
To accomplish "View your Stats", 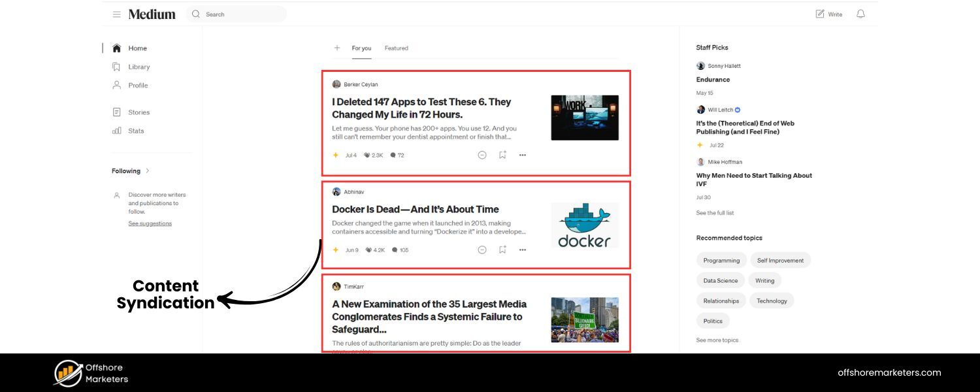I will (x=136, y=131).
